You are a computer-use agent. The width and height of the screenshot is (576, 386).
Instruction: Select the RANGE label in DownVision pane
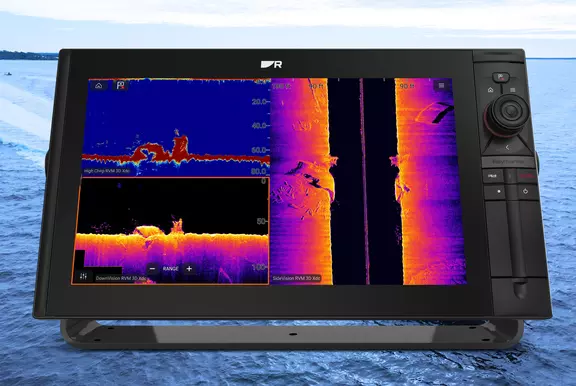coord(170,269)
